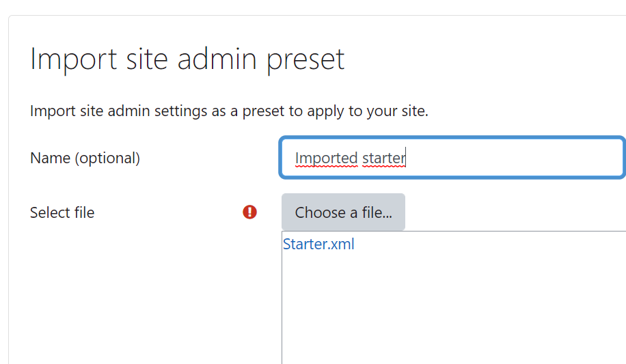Open the Starter.xml file link
This screenshot has height=364, width=626.
pos(318,244)
